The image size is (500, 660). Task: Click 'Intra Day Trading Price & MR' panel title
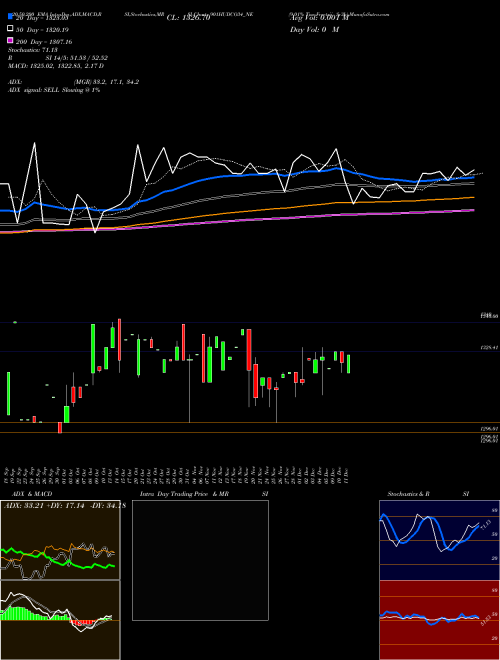(x=184, y=494)
